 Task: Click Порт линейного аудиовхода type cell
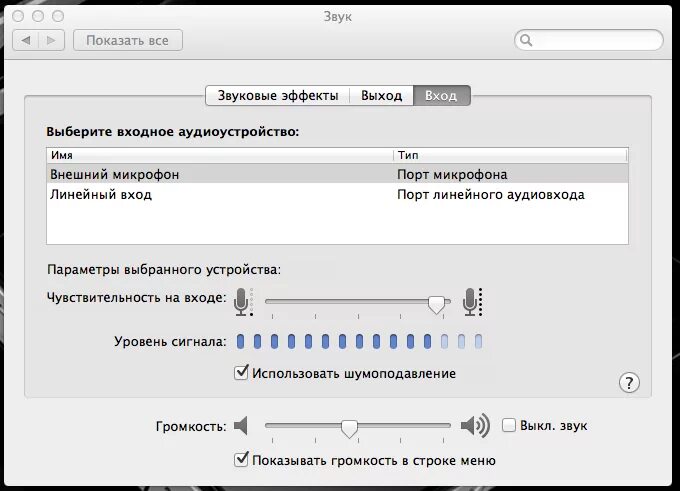coord(491,194)
